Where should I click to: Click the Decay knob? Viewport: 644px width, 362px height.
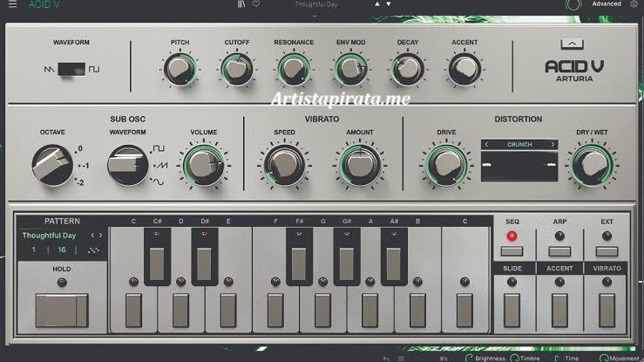pyautogui.click(x=408, y=69)
